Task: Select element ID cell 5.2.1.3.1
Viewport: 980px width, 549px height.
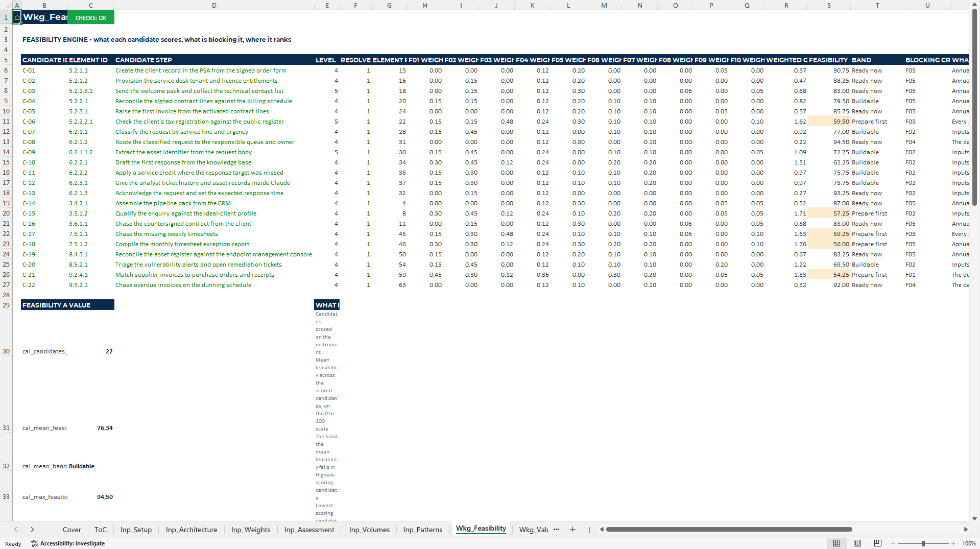Action: [x=90, y=91]
